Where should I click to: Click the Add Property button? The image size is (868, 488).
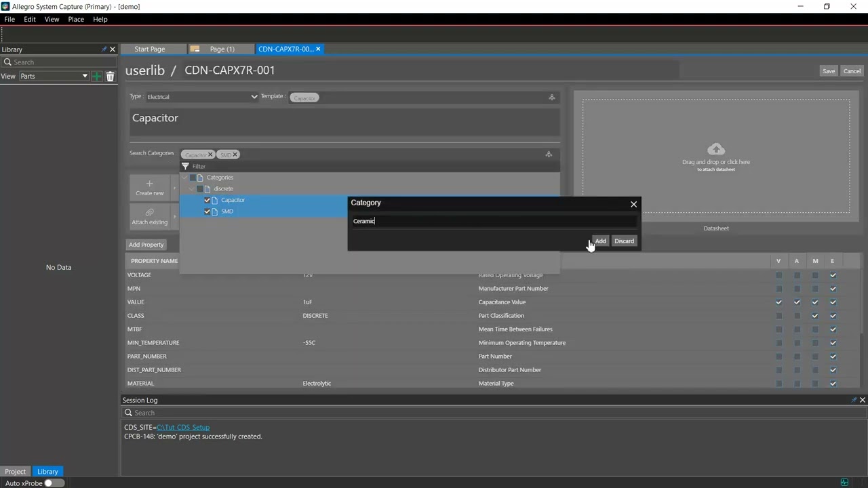pyautogui.click(x=146, y=245)
